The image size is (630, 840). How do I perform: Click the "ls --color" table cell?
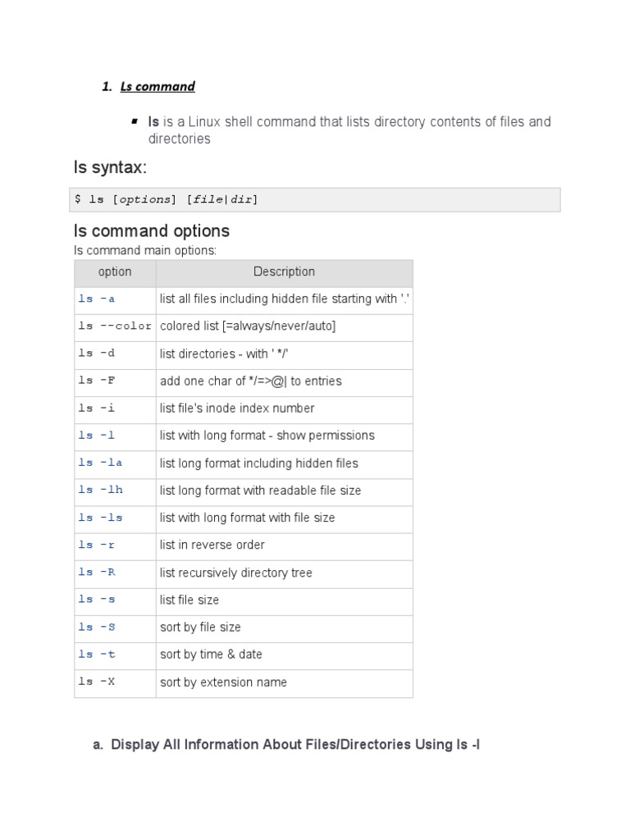115,326
